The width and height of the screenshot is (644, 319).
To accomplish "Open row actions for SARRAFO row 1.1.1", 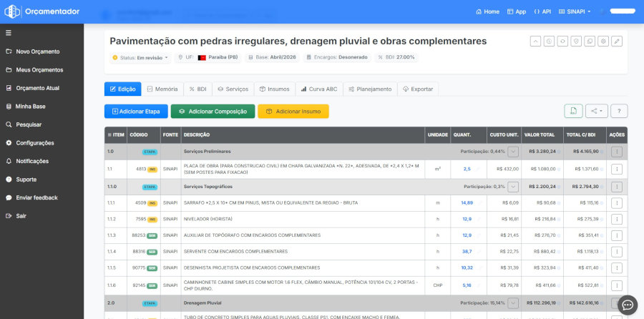I will (x=617, y=203).
